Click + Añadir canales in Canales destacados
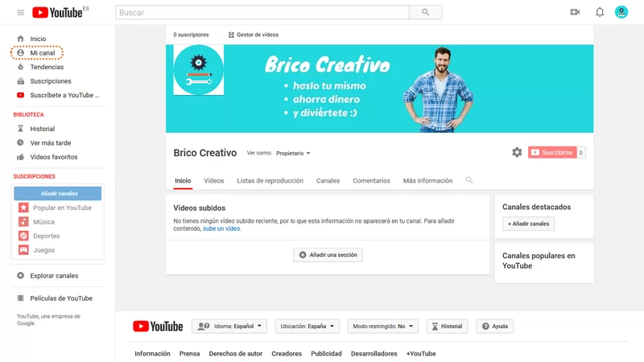This screenshot has height=362, width=644. coord(528,224)
